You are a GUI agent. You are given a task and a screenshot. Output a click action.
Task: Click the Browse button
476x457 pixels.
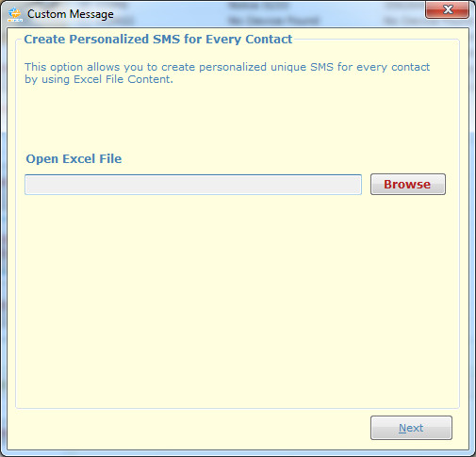point(408,185)
